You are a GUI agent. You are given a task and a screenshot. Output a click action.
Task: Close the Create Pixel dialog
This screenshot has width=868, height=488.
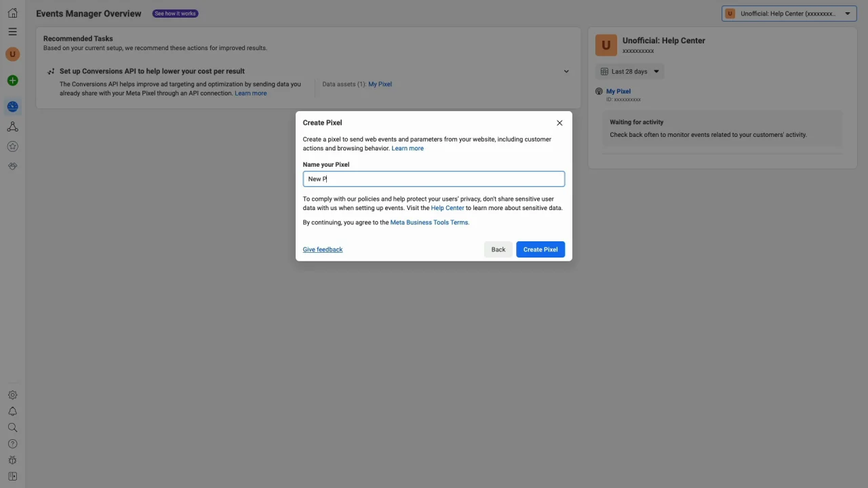pyautogui.click(x=559, y=123)
